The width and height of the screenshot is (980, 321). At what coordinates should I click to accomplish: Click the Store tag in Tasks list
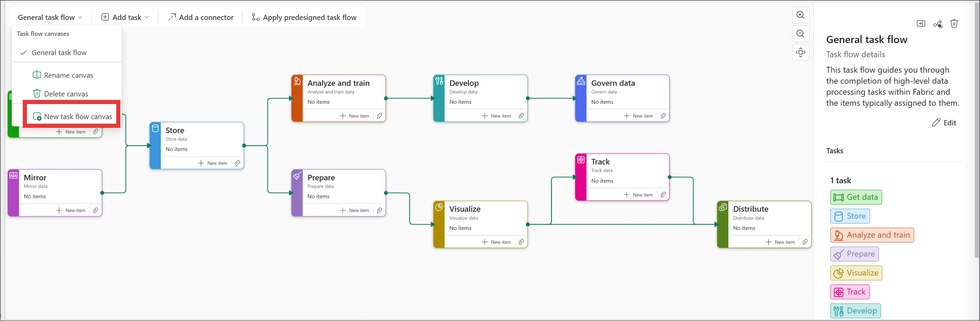[x=850, y=216]
